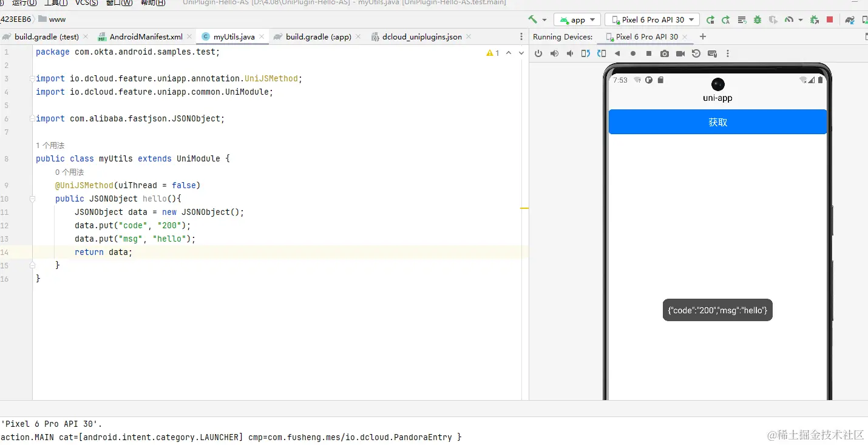The image size is (868, 445).
Task: Click the emulator Back triangle button
Action: tap(617, 53)
